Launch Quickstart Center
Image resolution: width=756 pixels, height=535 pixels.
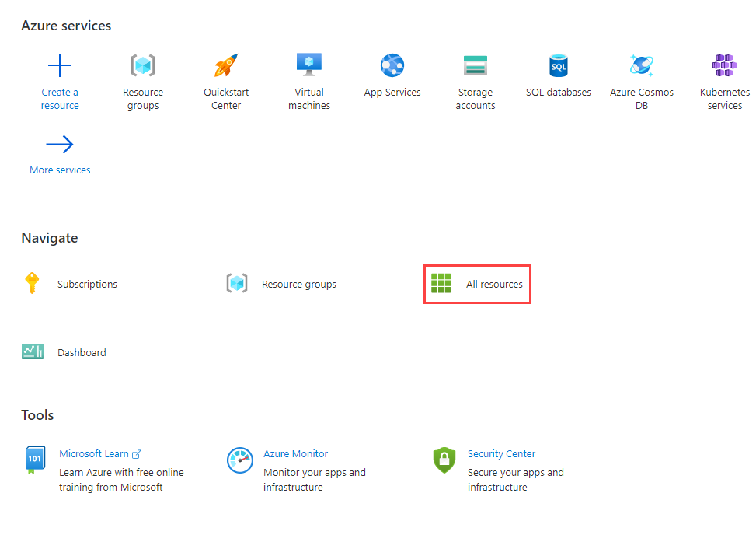[225, 78]
